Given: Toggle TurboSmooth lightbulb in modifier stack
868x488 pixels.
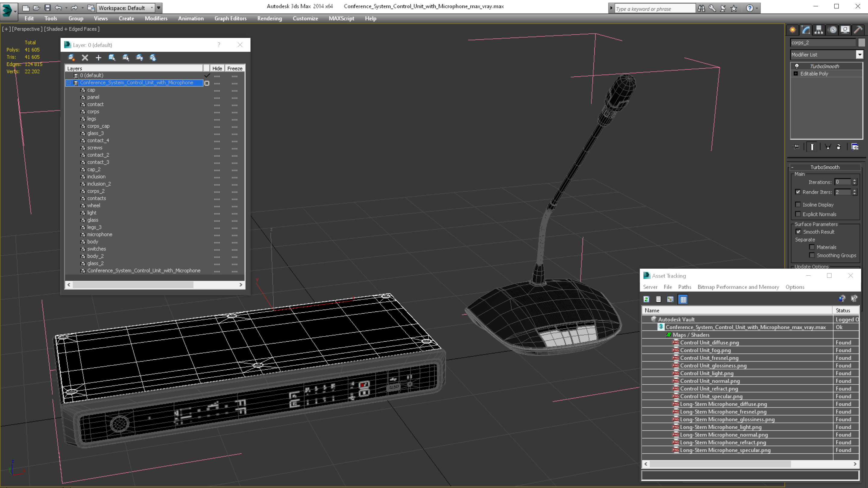Looking at the screenshot, I should point(797,66).
